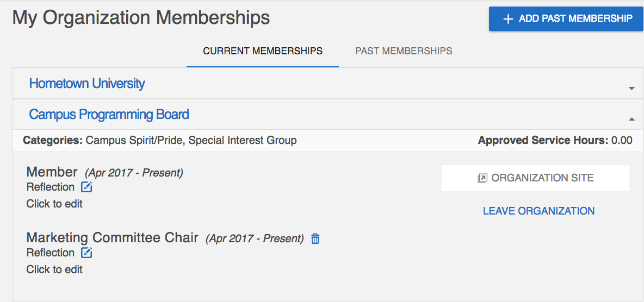
Task: Open the Campus Programming Board link
Action: click(x=109, y=114)
